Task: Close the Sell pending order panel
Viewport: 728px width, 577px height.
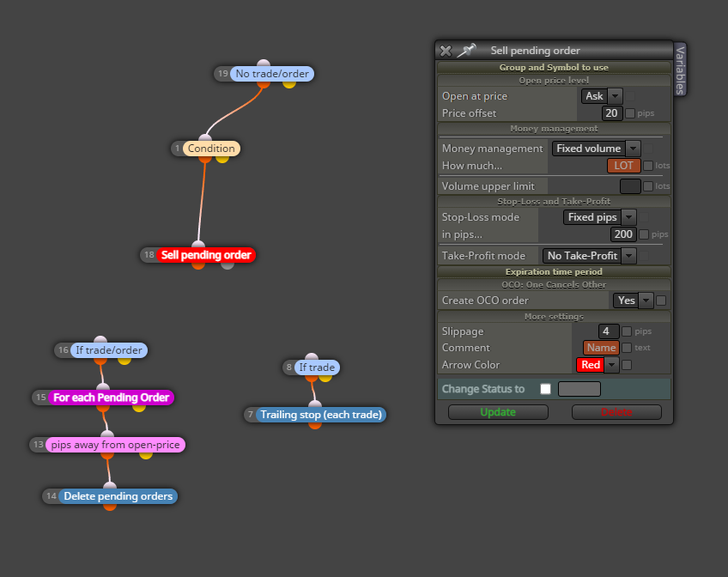Action: (x=446, y=51)
